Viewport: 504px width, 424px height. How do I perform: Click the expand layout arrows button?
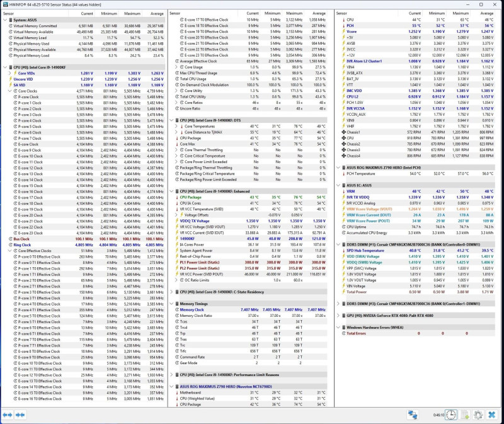(x=8, y=415)
